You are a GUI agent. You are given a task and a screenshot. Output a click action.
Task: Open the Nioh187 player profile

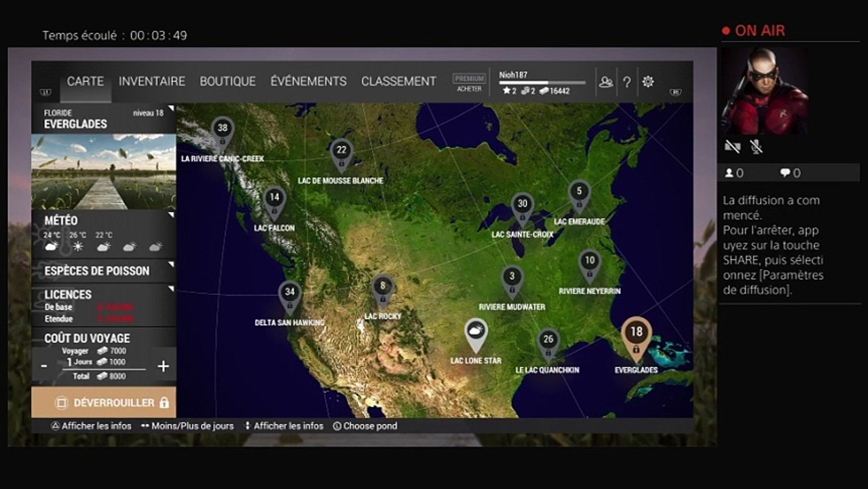pos(513,75)
